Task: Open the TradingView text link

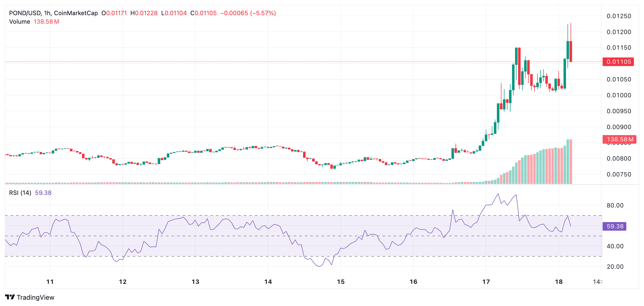Action: [35, 297]
